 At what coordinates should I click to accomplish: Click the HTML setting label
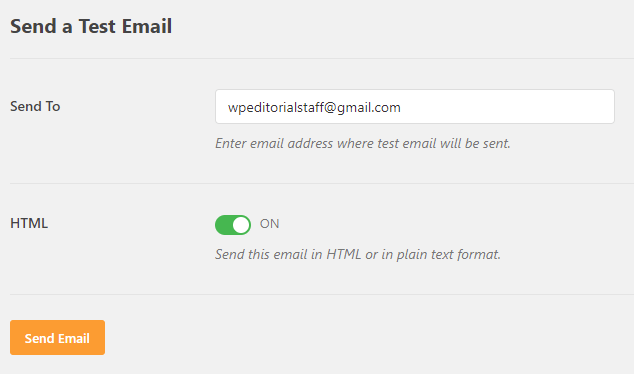[29, 223]
